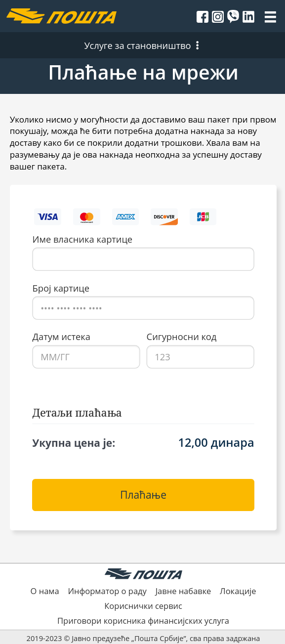The image size is (285, 644).
Task: Open the LinkedIn social icon
Action: (248, 17)
